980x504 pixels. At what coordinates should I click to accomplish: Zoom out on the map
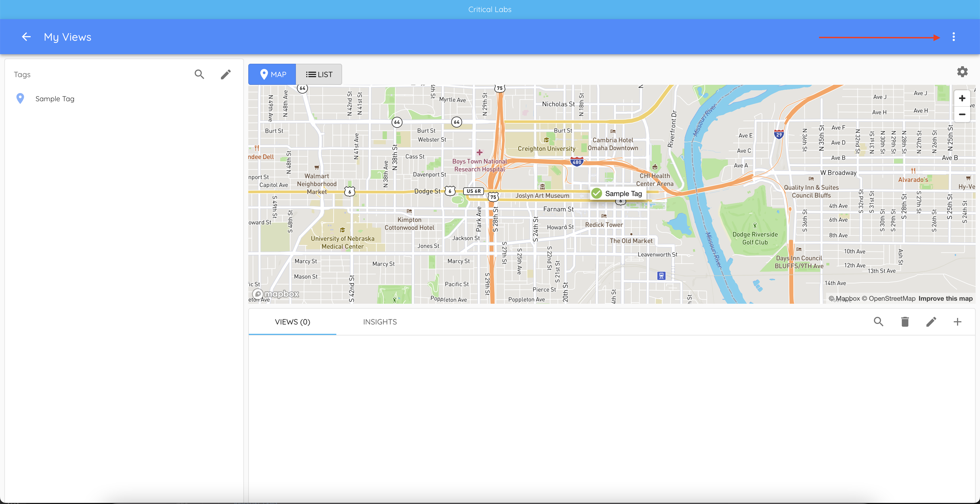coord(962,114)
